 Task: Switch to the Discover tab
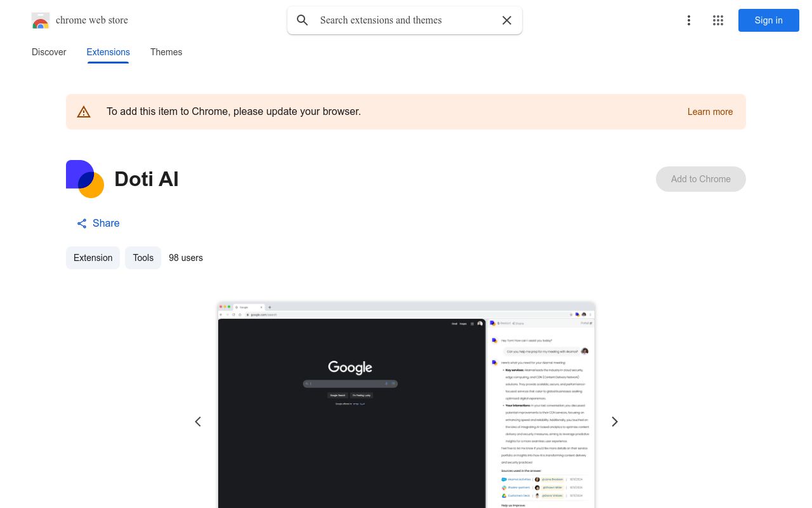49,52
